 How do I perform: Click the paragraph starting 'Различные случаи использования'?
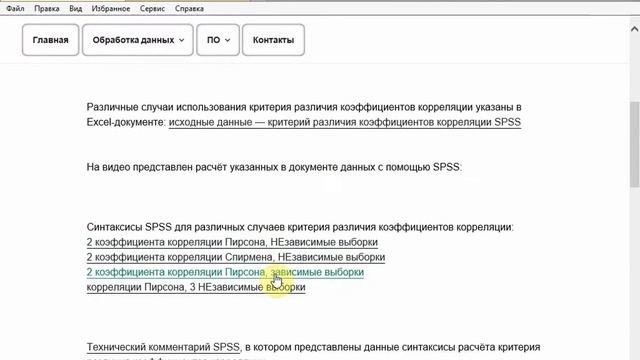point(304,115)
